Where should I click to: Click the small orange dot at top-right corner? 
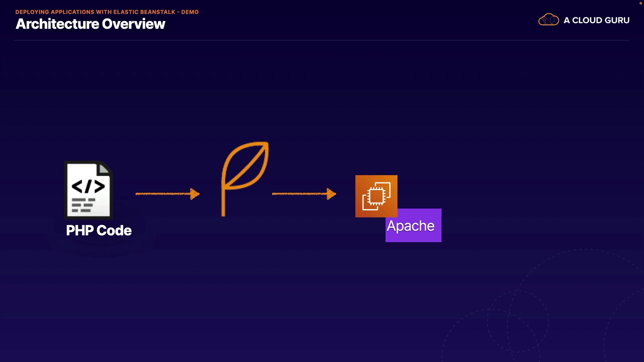point(640,3)
